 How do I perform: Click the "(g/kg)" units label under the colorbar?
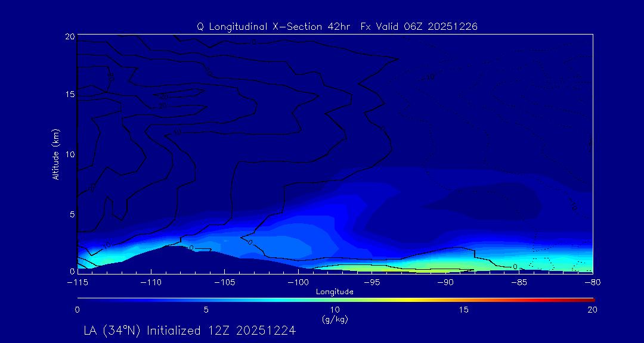coord(335,320)
